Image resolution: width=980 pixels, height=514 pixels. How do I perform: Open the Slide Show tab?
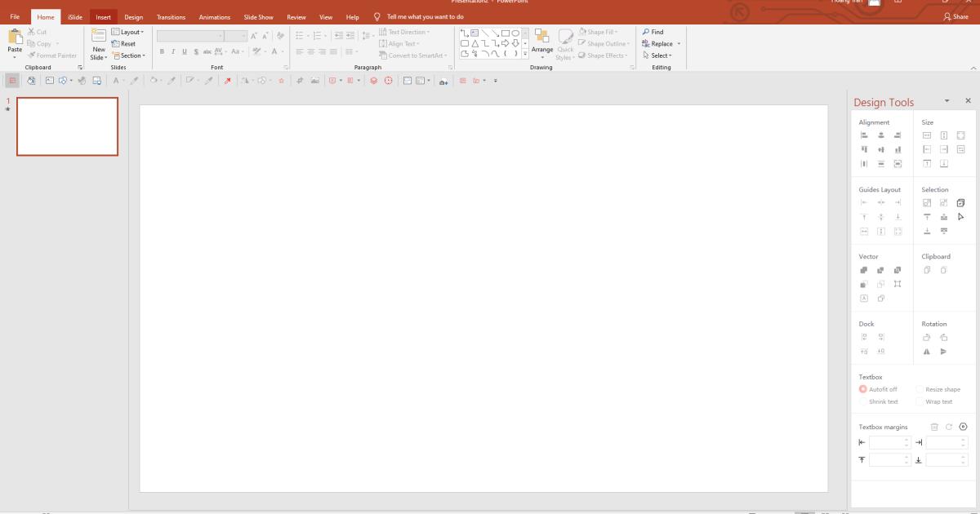(x=258, y=16)
